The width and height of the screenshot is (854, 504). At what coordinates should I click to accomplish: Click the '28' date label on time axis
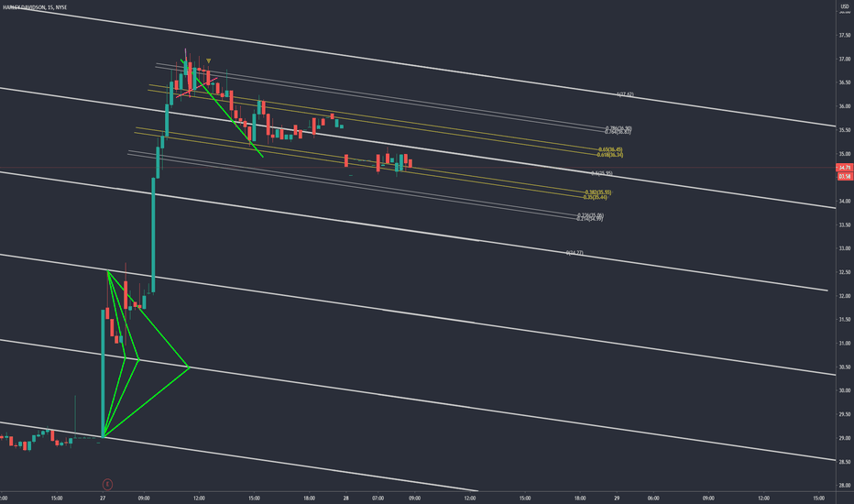click(x=345, y=498)
